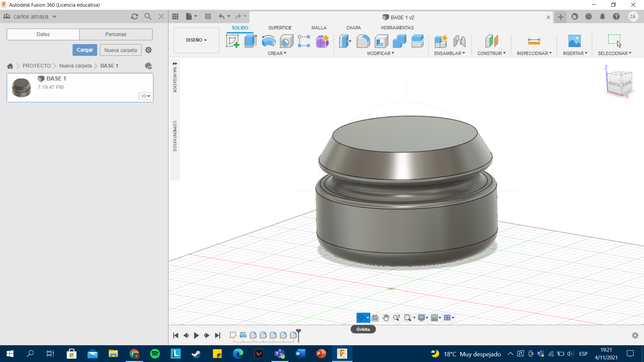Open the BASE 1 design thumbnail
The height and width of the screenshot is (362, 644).
[x=21, y=87]
